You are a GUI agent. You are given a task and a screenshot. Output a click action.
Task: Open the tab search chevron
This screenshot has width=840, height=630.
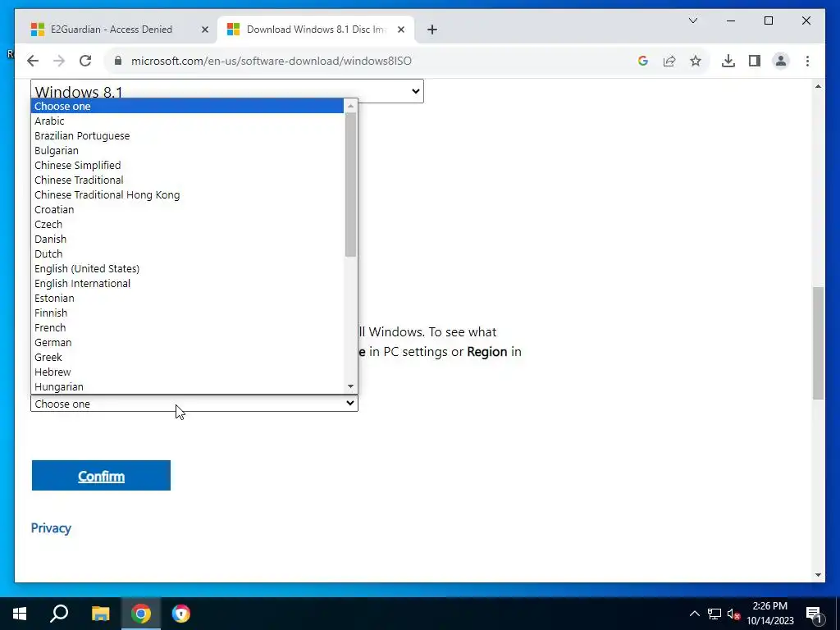click(x=692, y=21)
